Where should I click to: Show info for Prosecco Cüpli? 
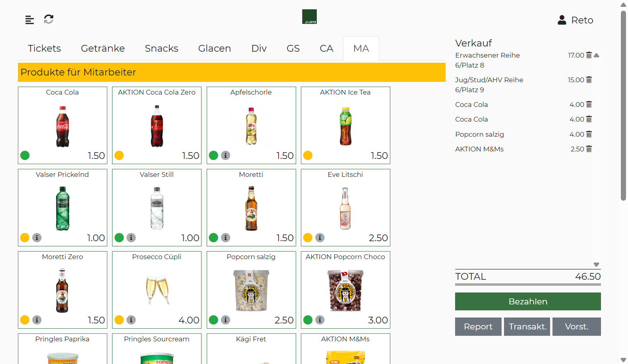click(x=131, y=320)
